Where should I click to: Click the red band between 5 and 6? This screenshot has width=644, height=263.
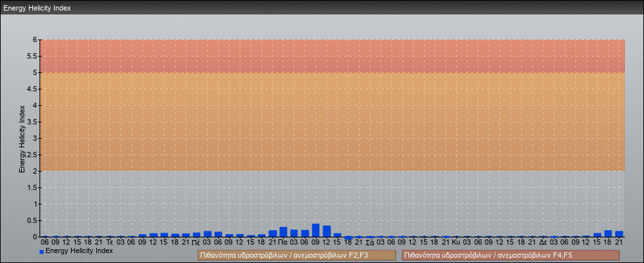(329, 56)
